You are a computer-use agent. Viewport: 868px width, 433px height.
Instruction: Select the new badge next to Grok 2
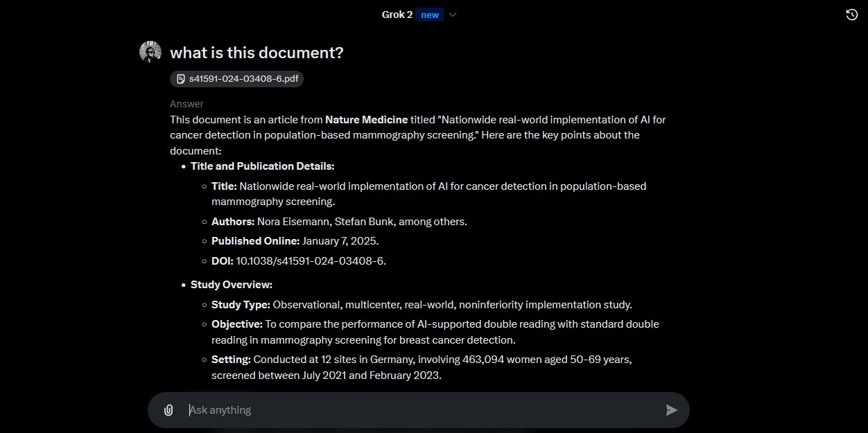click(429, 14)
